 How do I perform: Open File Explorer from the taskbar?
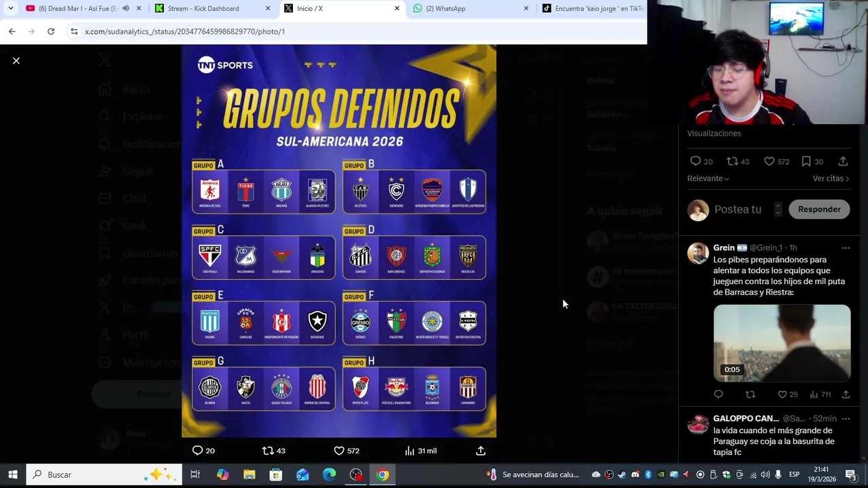pos(249,474)
